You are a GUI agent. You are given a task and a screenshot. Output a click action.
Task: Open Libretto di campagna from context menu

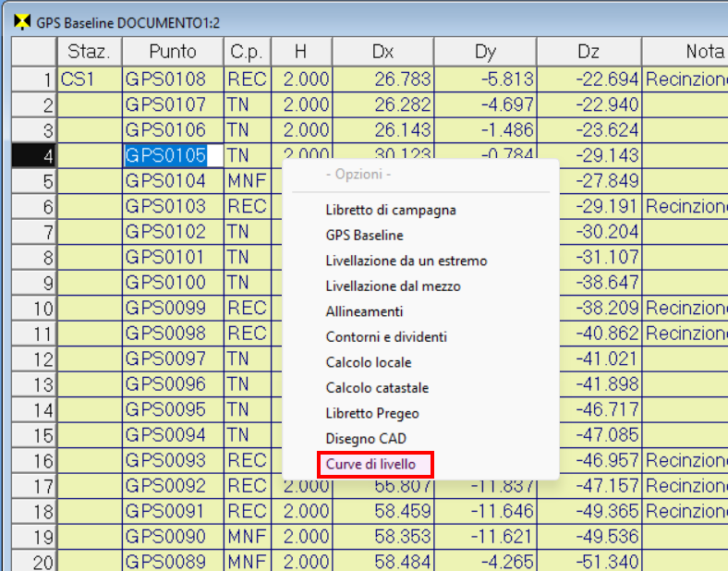pos(390,210)
